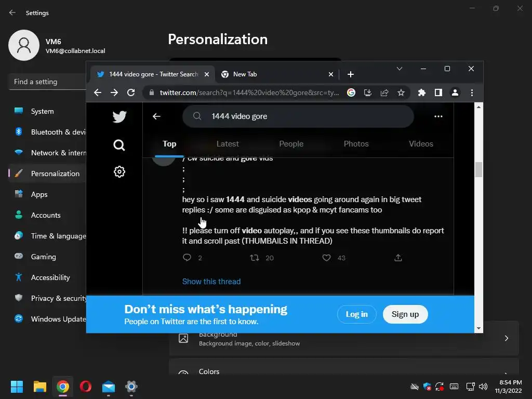Toggle Chrome side panel
The width and height of the screenshot is (532, 399).
coord(438,92)
